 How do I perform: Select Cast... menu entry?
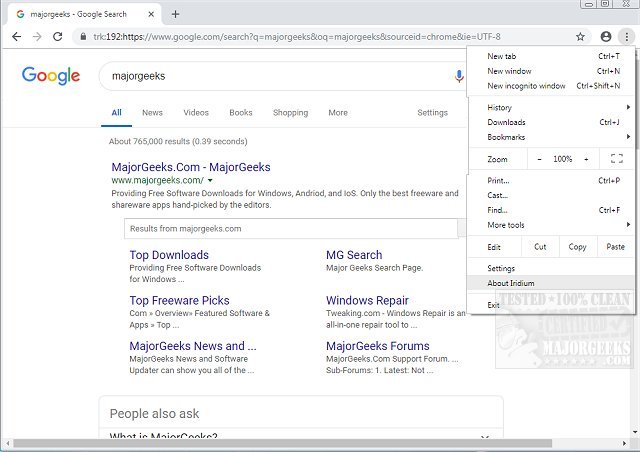coord(551,195)
